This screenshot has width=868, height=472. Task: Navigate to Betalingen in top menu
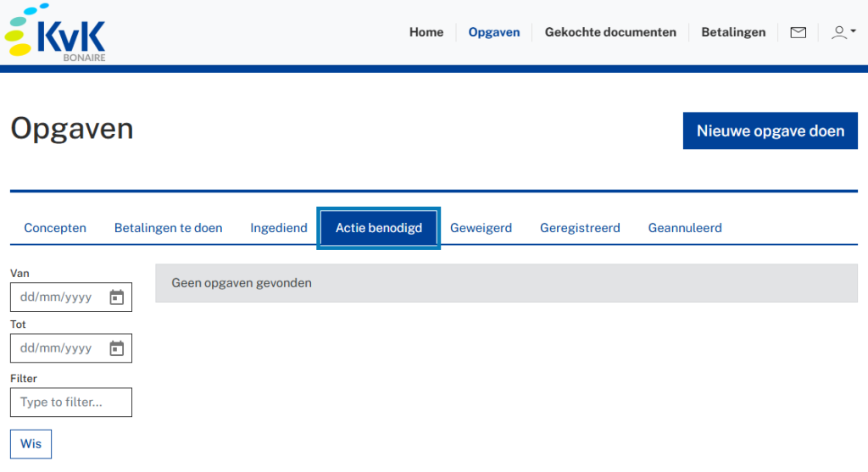coord(733,33)
